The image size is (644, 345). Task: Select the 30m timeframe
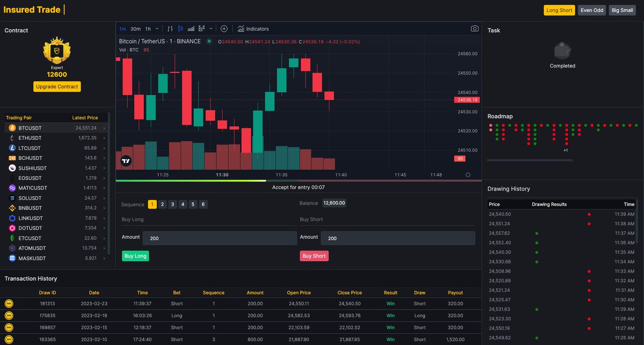click(135, 28)
